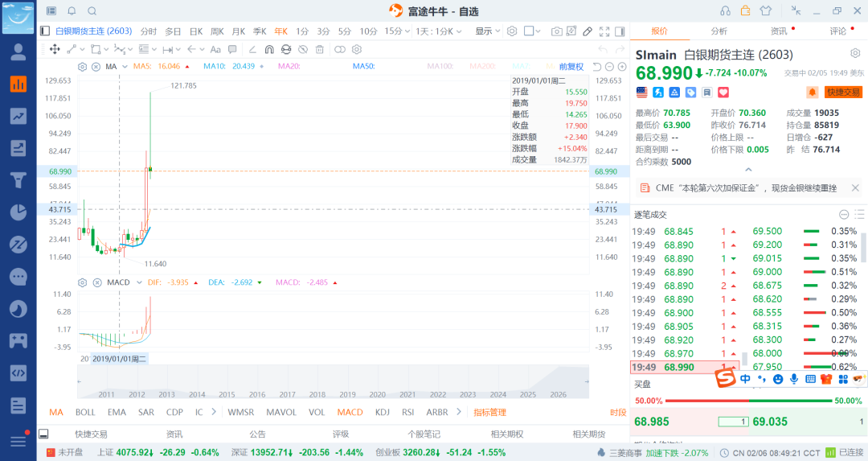Image resolution: width=868 pixels, height=461 pixels.
Task: Expand the layout square dropdown arrow
Action: 538,31
